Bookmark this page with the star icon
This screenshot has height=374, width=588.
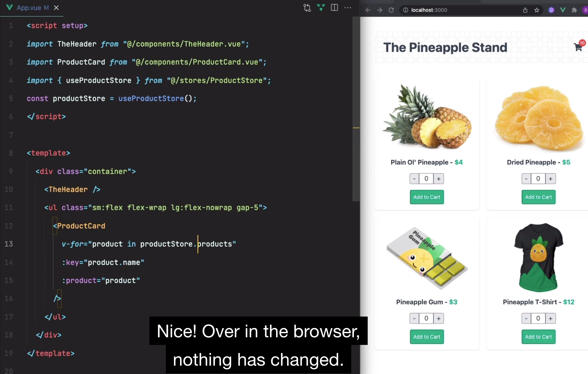click(x=537, y=10)
